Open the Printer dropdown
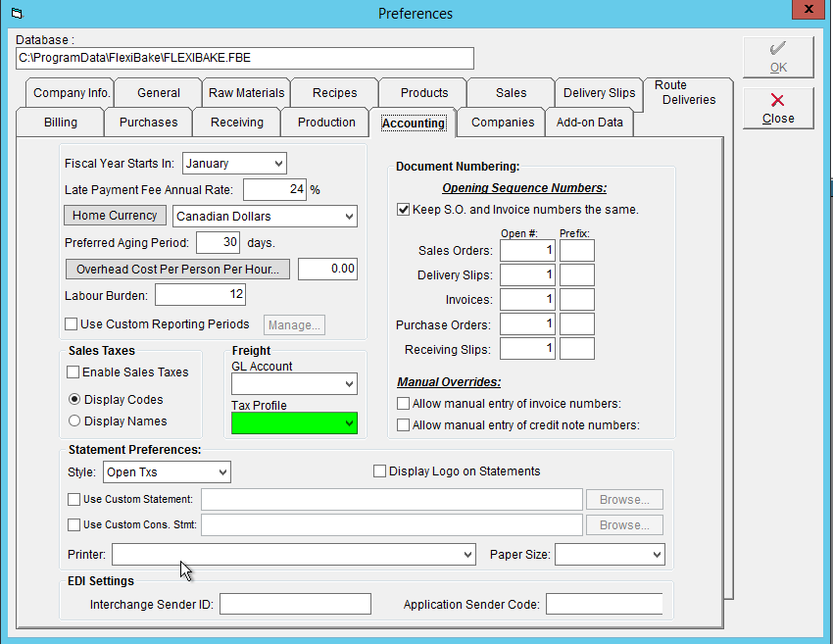Image resolution: width=833 pixels, height=644 pixels. (x=293, y=554)
